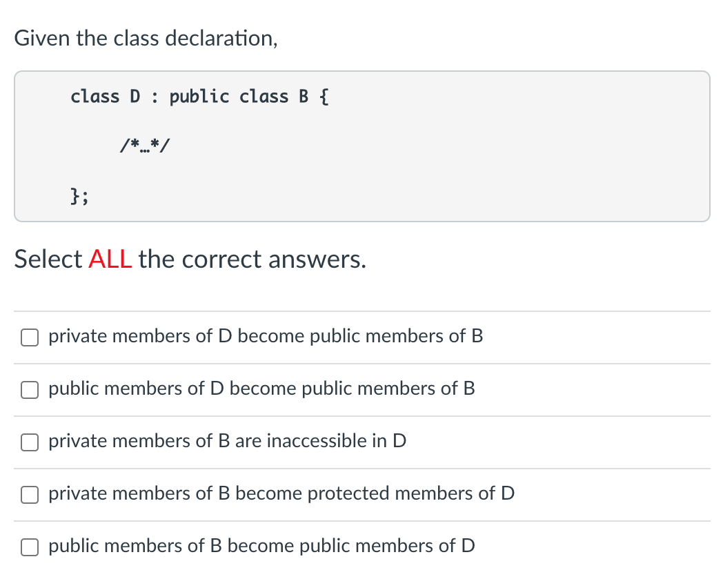Select checkbox 'public members of B become public members of D'
Screen dimensions: 723x588
[x=30, y=547]
